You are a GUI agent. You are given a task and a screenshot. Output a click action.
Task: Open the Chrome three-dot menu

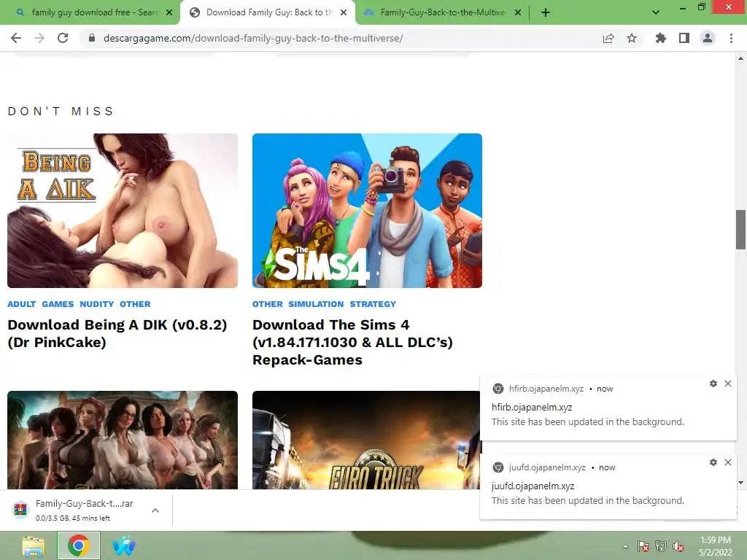pos(731,38)
